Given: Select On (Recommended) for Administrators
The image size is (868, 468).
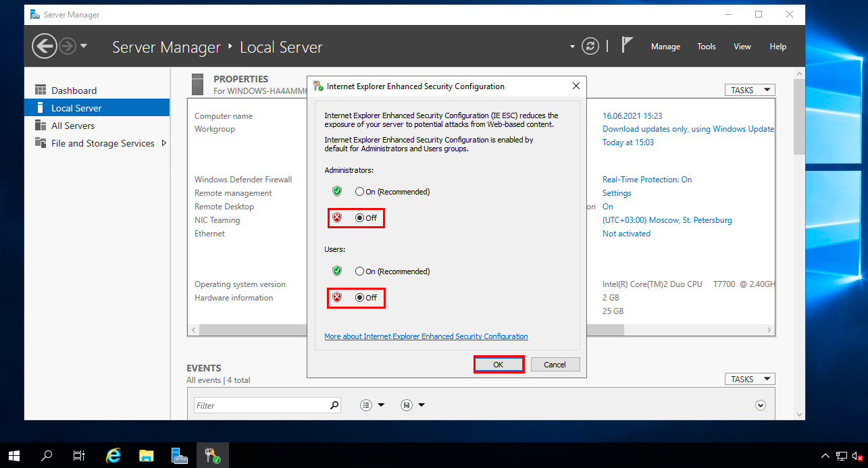Looking at the screenshot, I should [392, 192].
